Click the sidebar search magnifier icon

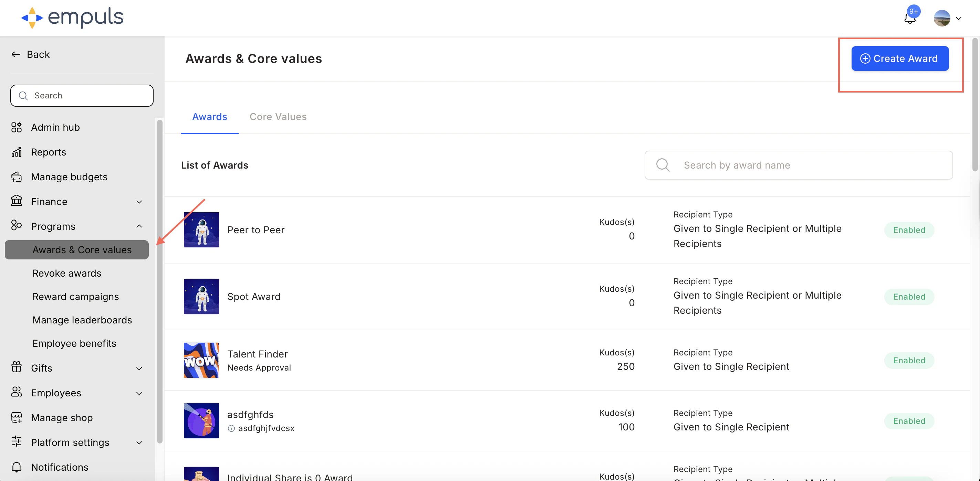point(23,95)
